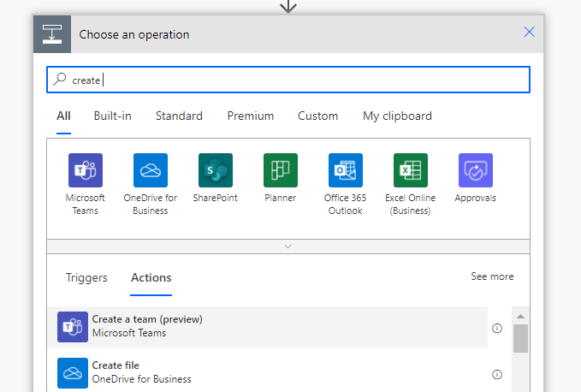Pick the Planner connector icon
This screenshot has width=581, height=392.
coord(281,170)
